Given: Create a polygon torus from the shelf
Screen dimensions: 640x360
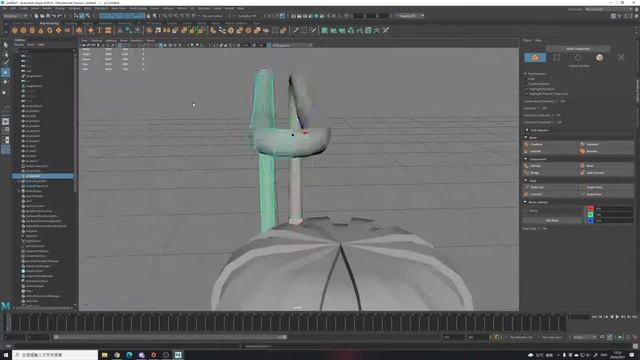Looking at the screenshot, I should click(50, 30).
